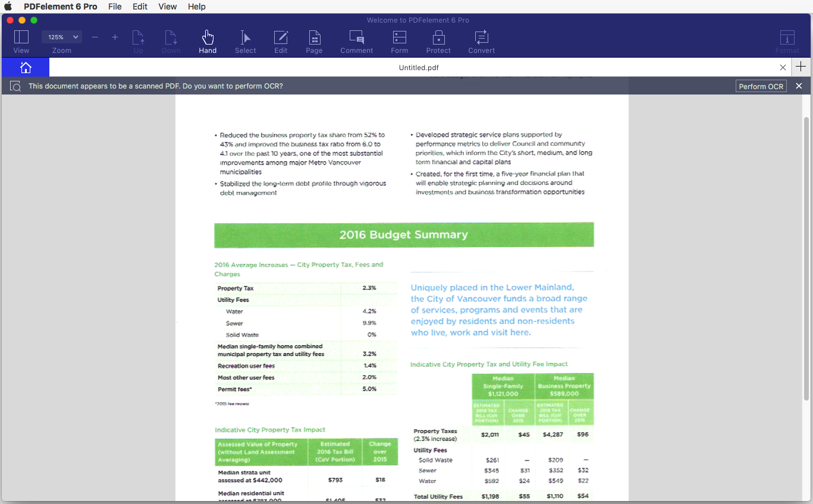Zoom in with the plus button
The width and height of the screenshot is (813, 504).
coord(115,37)
